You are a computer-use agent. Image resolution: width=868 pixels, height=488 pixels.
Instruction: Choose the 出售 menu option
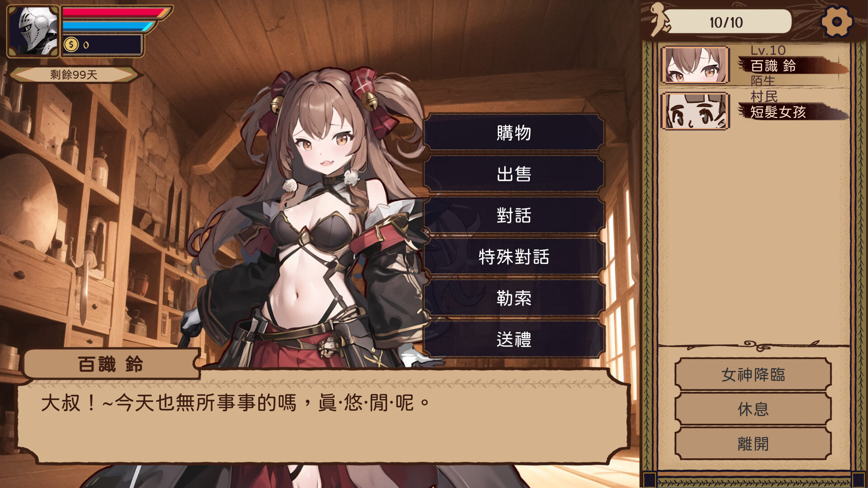514,174
